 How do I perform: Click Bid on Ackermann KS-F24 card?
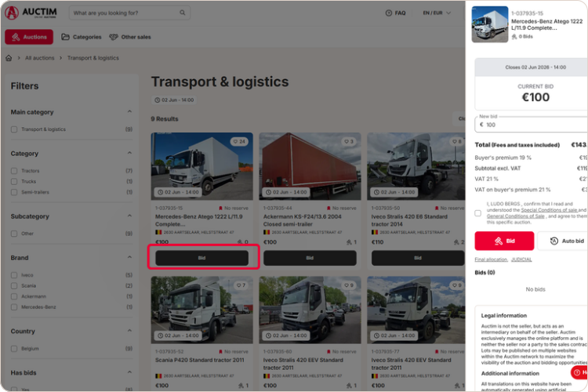pyautogui.click(x=310, y=258)
